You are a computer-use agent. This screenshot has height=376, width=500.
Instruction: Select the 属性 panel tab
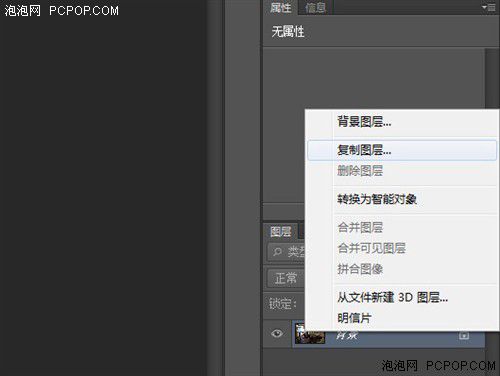tap(281, 7)
